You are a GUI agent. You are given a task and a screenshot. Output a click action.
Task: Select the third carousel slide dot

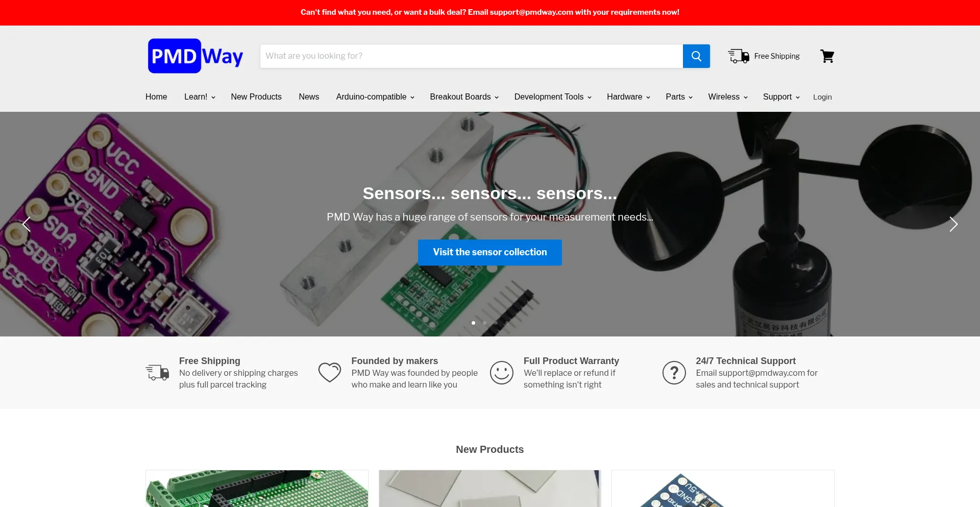pyautogui.click(x=496, y=323)
